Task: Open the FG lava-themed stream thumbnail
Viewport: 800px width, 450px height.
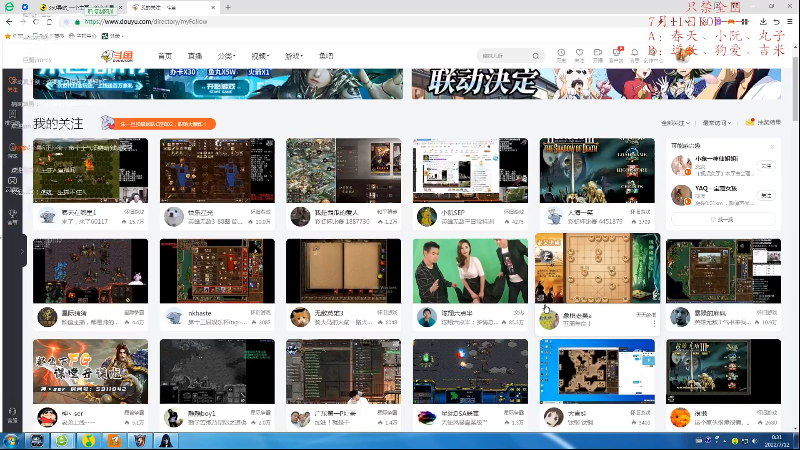Action: click(90, 371)
